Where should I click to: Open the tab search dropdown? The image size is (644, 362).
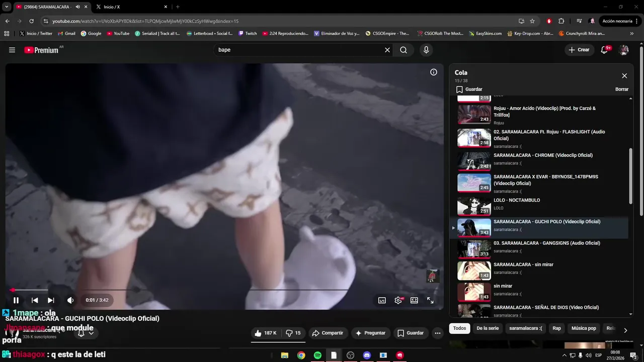(x=7, y=7)
